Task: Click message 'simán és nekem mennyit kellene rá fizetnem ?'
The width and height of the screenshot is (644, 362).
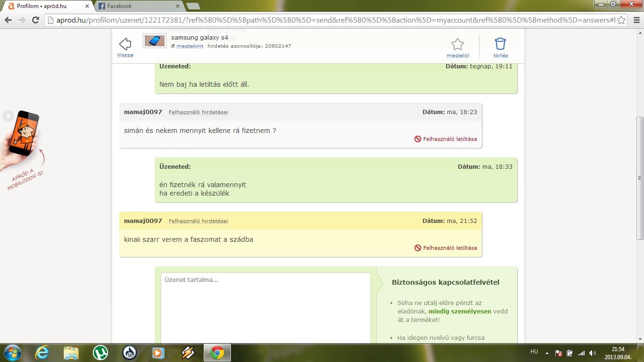Action: pos(200,131)
